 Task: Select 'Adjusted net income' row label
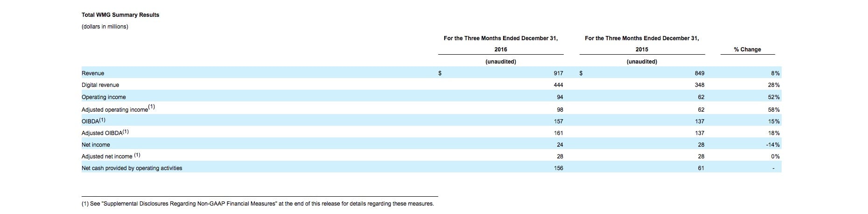pyautogui.click(x=111, y=156)
